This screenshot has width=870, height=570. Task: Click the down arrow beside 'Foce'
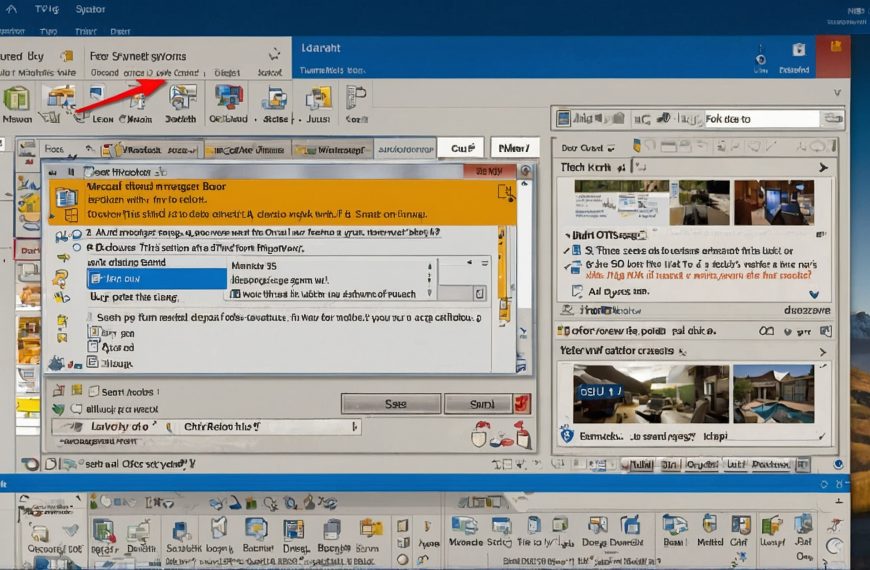coord(89,149)
